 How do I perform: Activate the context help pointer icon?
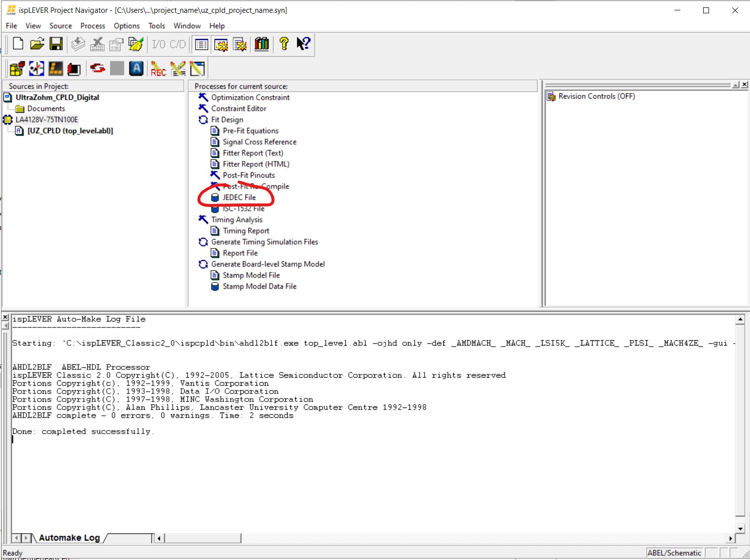coord(303,44)
